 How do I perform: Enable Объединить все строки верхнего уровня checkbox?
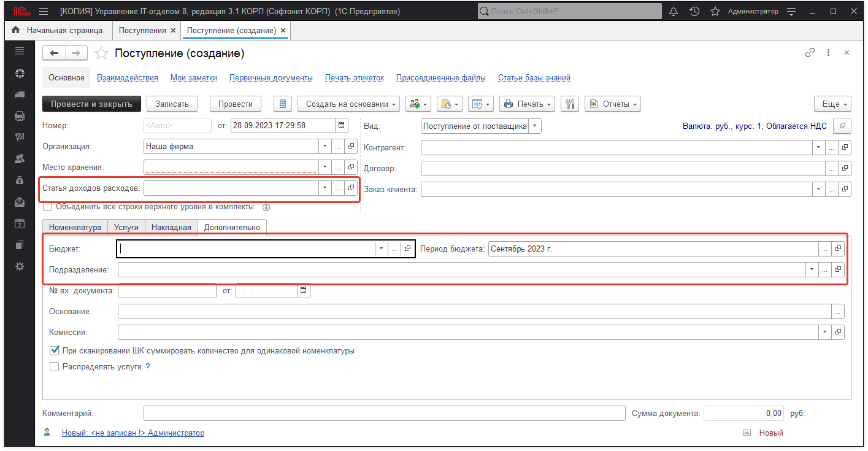48,207
